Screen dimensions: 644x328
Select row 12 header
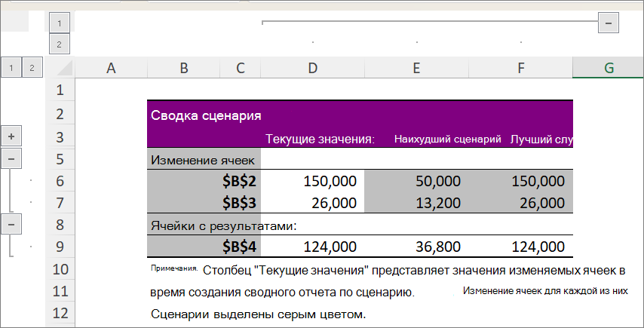[60, 313]
